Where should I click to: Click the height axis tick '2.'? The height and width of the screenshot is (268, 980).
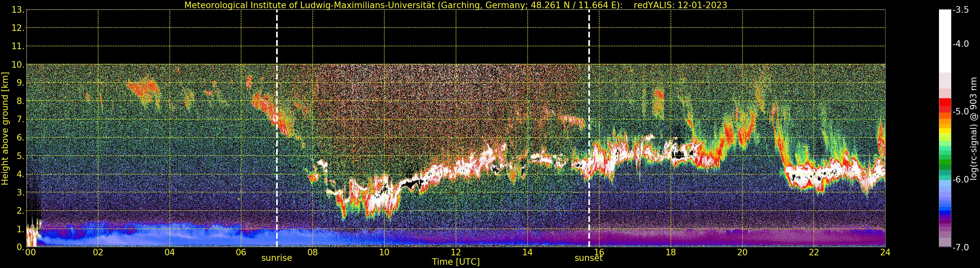(x=20, y=211)
